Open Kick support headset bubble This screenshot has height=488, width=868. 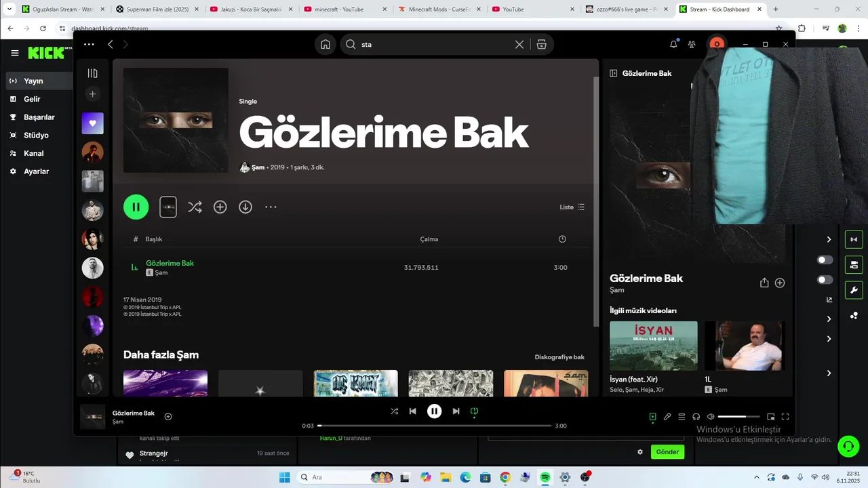[x=848, y=446]
